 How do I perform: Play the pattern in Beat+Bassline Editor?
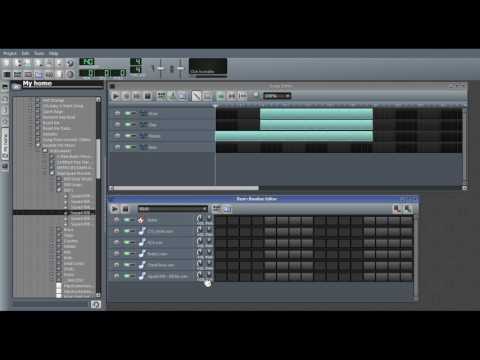click(115, 209)
